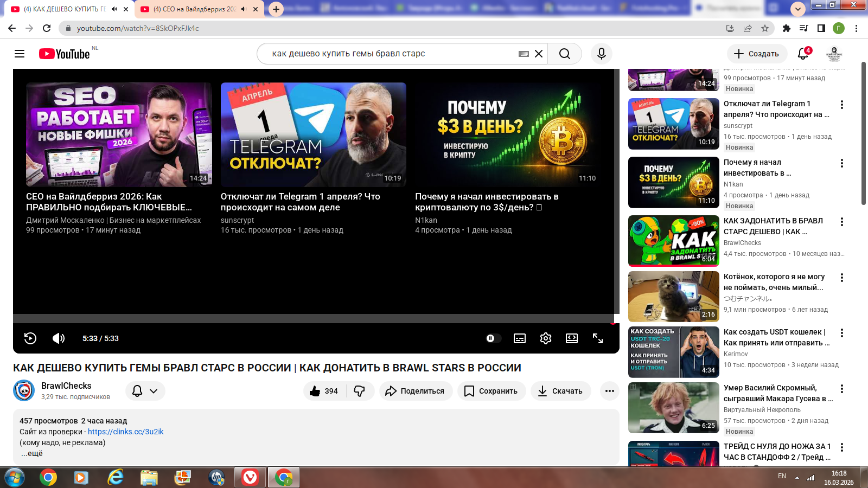Open the tab search dropdown arrow
This screenshot has width=868, height=488.
tap(797, 9)
